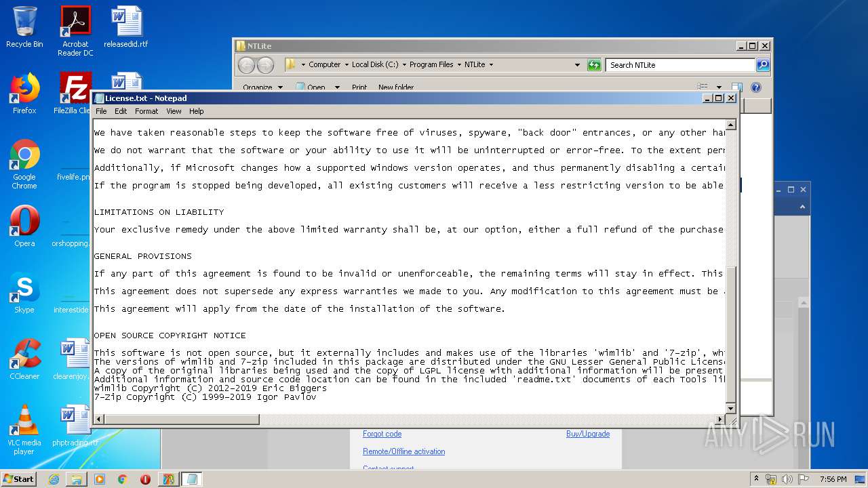The width and height of the screenshot is (868, 488).
Task: Click Notepad scroll up arrow
Action: pyautogui.click(x=731, y=125)
